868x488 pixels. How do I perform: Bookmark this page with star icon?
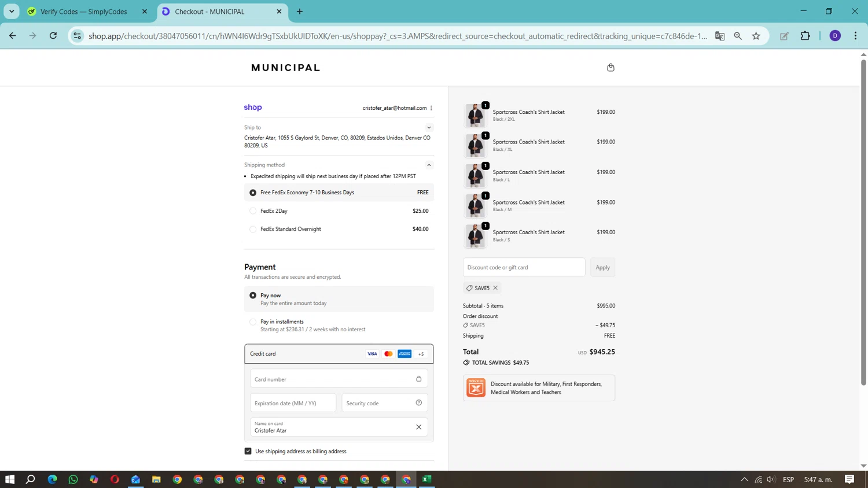(756, 36)
